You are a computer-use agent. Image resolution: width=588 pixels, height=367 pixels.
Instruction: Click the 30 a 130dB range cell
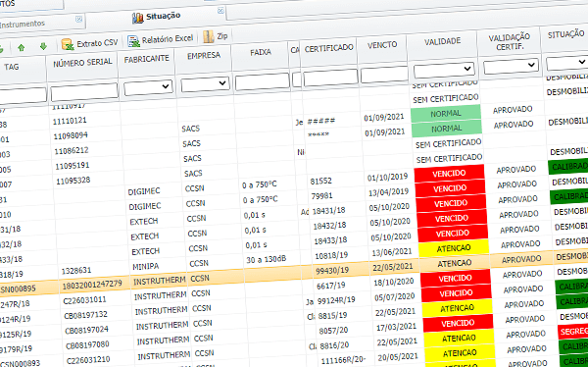click(267, 259)
